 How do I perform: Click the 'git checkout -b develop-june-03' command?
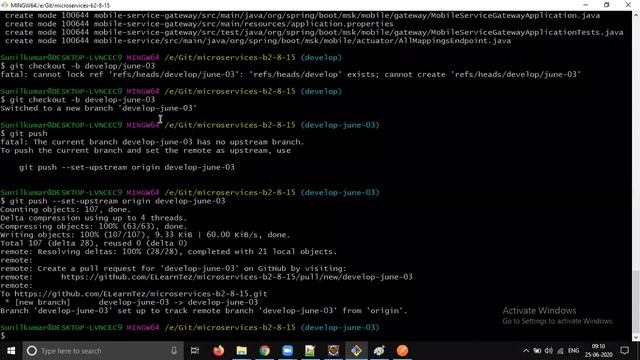78,100
